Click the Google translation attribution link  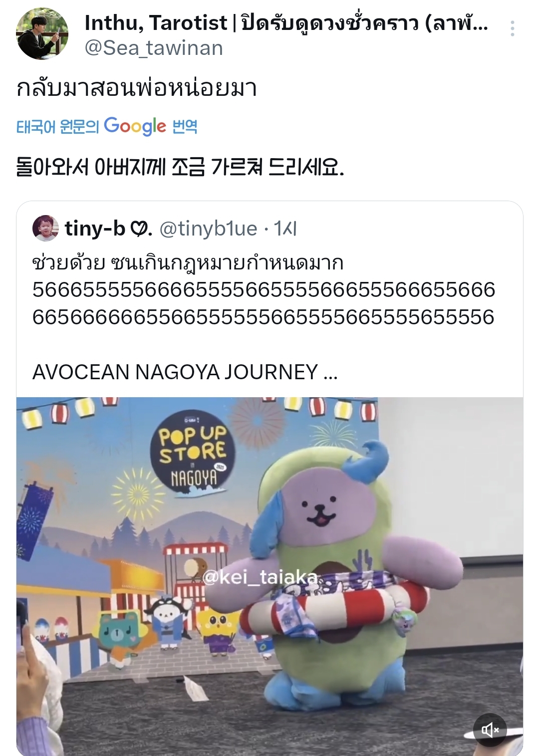[x=107, y=126]
